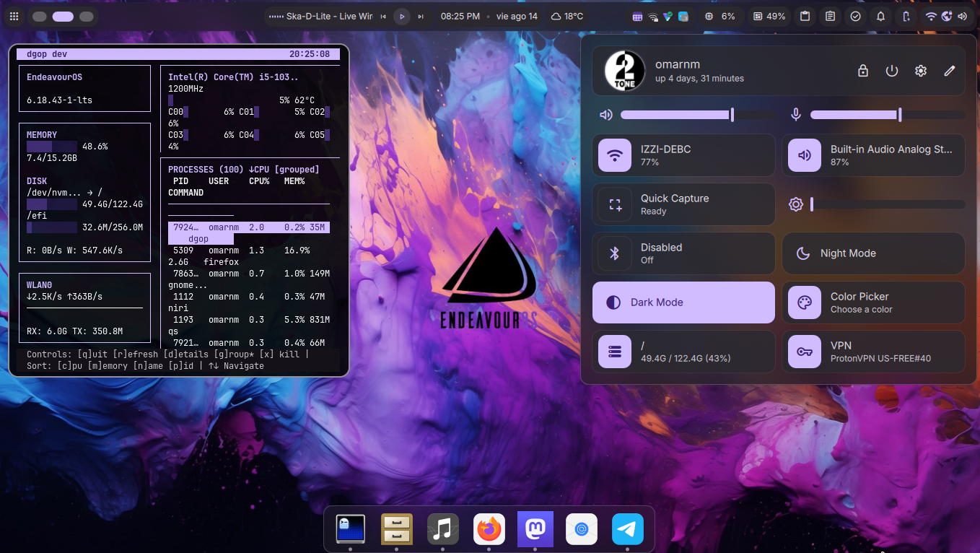Click the CPU% column header in dgop
This screenshot has height=553, width=980.
pos(259,180)
